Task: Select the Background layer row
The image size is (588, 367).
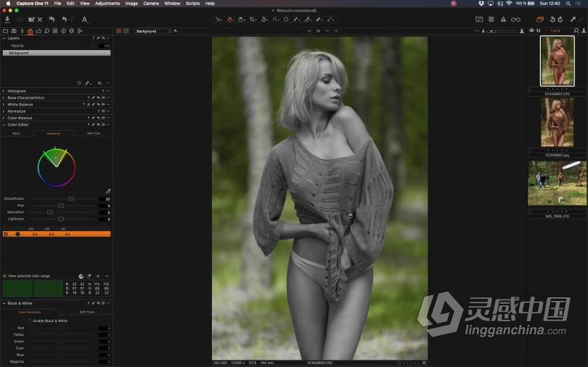Action: coord(57,53)
